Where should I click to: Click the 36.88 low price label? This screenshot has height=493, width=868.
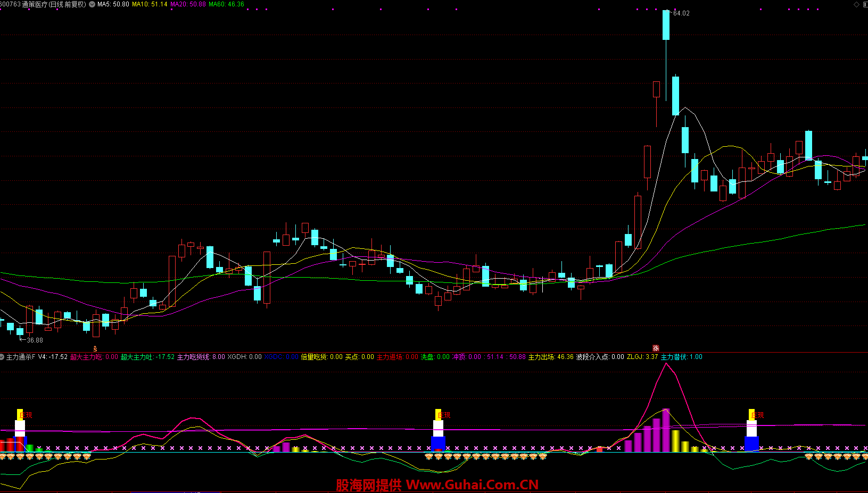35,340
